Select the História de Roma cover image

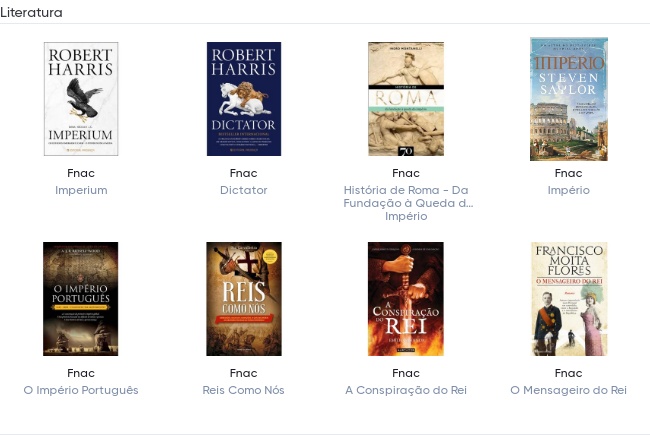[406, 99]
